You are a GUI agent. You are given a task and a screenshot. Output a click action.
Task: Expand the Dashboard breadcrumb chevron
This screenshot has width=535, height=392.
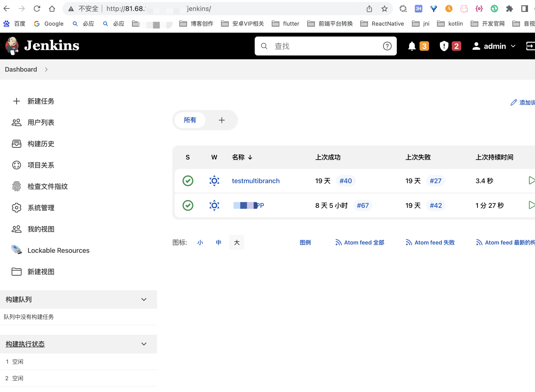(46, 69)
